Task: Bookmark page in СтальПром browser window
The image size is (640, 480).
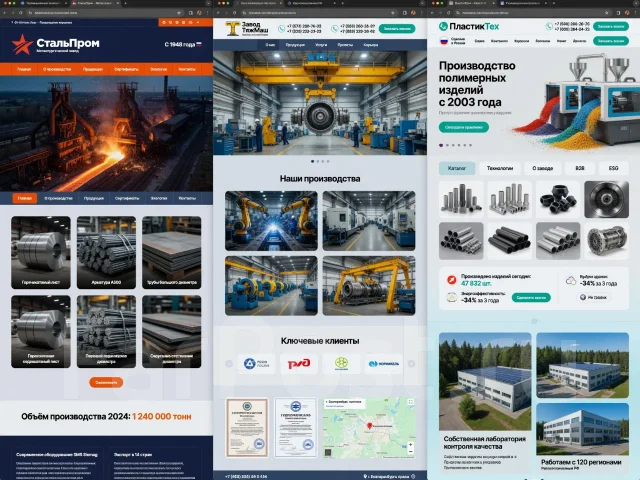Action: click(x=179, y=13)
